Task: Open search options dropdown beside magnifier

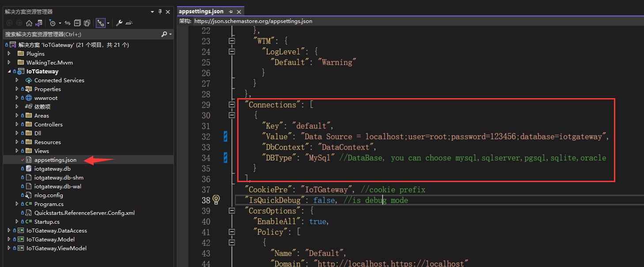Action: coord(170,34)
